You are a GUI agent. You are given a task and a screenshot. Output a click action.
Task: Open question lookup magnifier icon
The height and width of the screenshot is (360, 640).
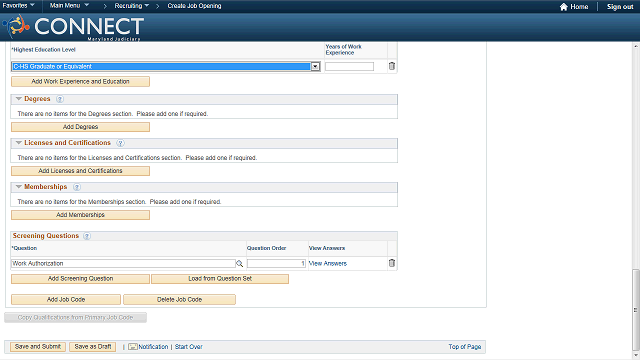click(240, 264)
